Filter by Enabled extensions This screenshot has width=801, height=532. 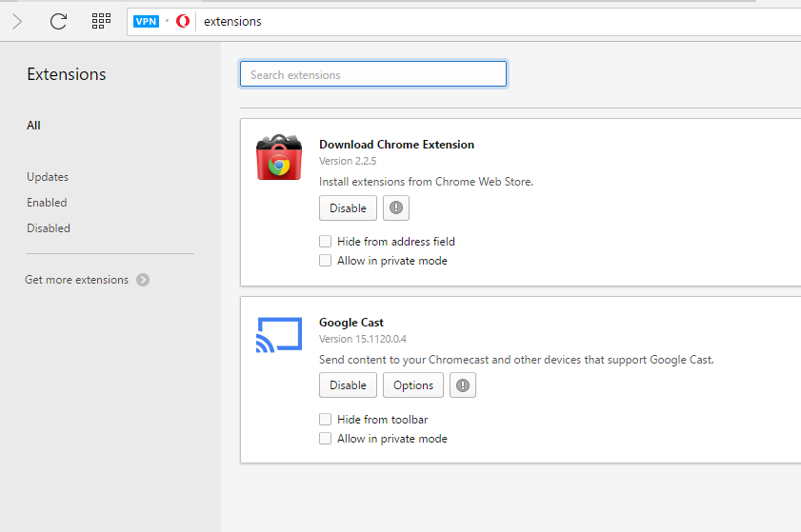47,203
